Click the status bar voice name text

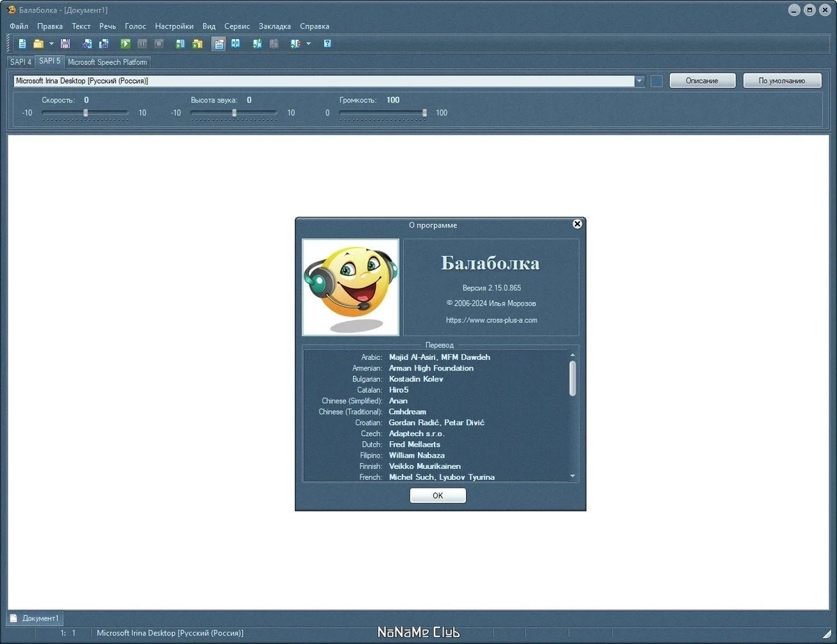tap(170, 633)
